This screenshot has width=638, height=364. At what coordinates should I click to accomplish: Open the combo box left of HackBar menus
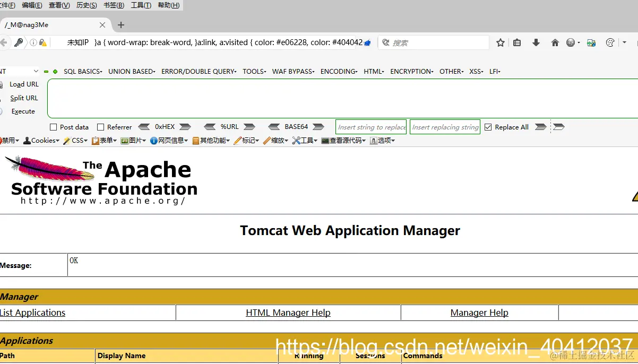20,71
